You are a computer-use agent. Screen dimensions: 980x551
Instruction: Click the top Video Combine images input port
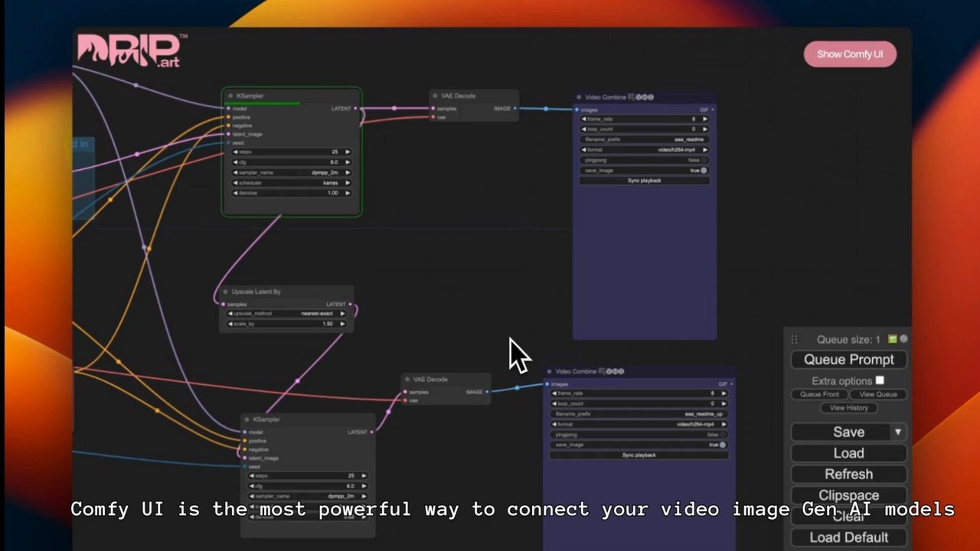tap(578, 110)
